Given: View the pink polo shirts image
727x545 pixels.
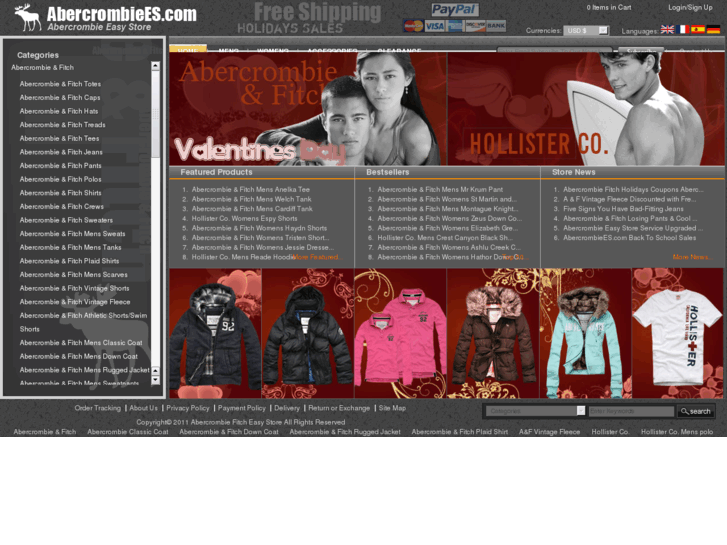Looking at the screenshot, I should pos(401,333).
